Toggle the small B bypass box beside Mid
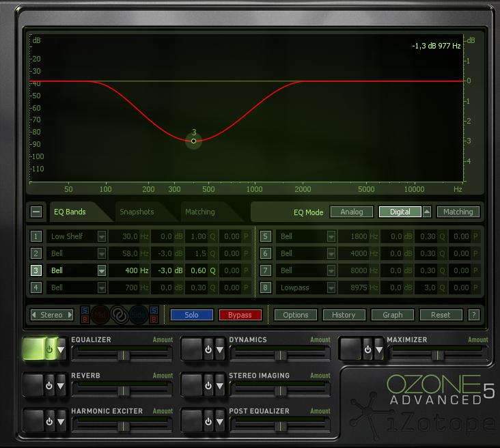 click(85, 319)
